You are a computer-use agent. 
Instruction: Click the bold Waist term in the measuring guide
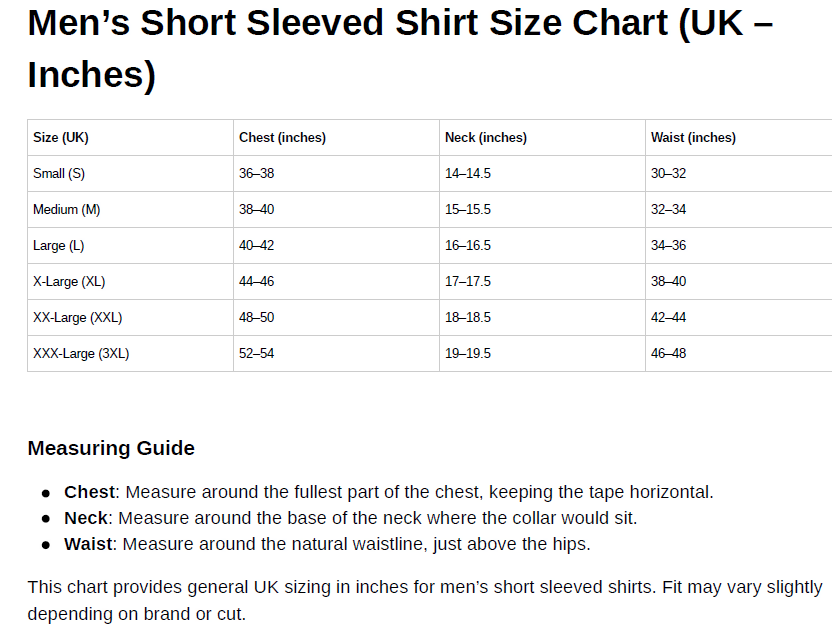point(89,544)
